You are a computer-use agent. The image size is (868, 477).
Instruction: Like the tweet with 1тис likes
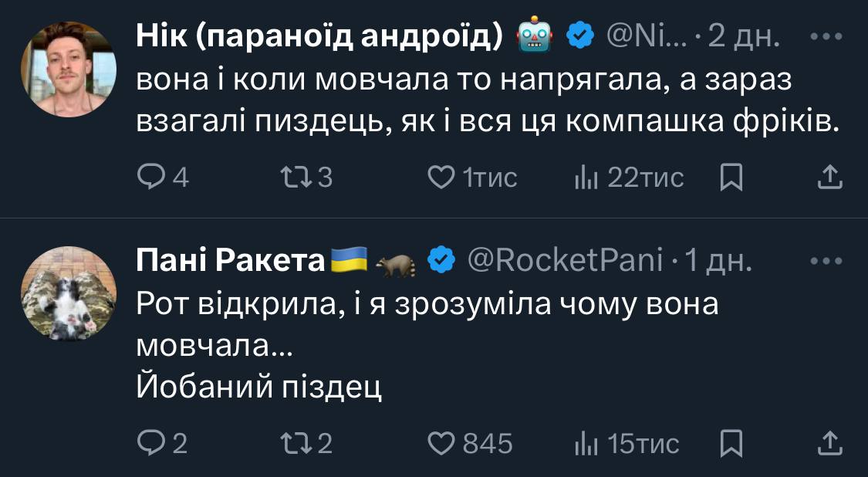[x=441, y=178]
